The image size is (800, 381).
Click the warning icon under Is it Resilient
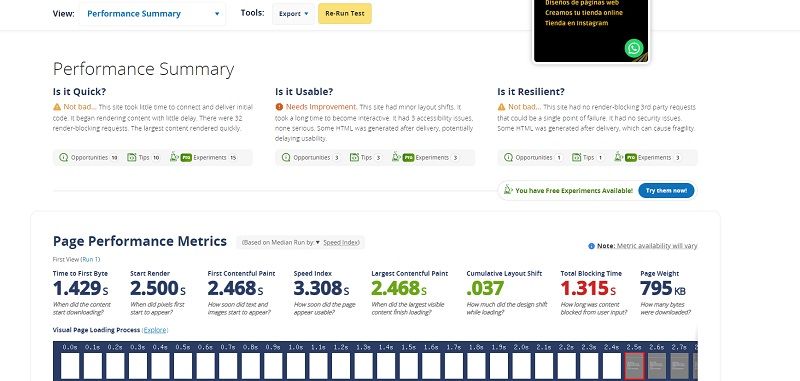[502, 107]
